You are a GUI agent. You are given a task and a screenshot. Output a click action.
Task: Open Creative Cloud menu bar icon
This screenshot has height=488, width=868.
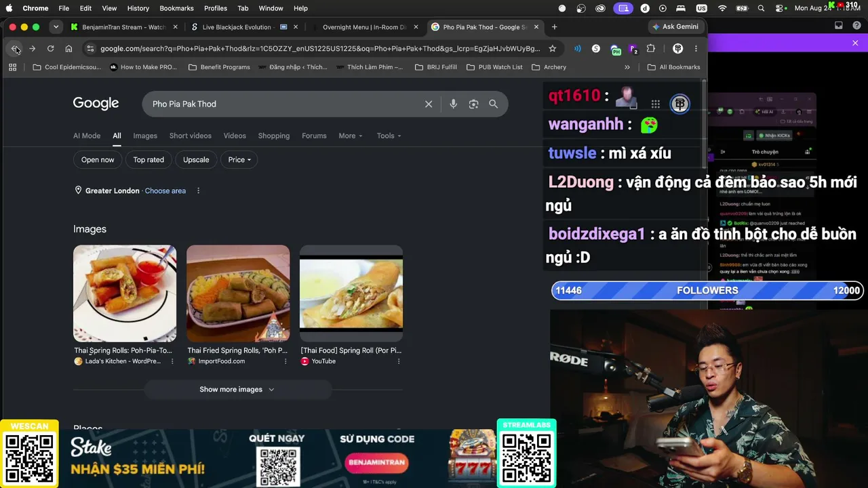[x=600, y=8]
